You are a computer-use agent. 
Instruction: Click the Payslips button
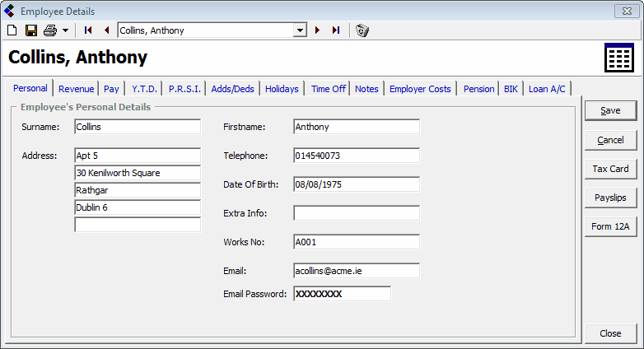point(610,198)
